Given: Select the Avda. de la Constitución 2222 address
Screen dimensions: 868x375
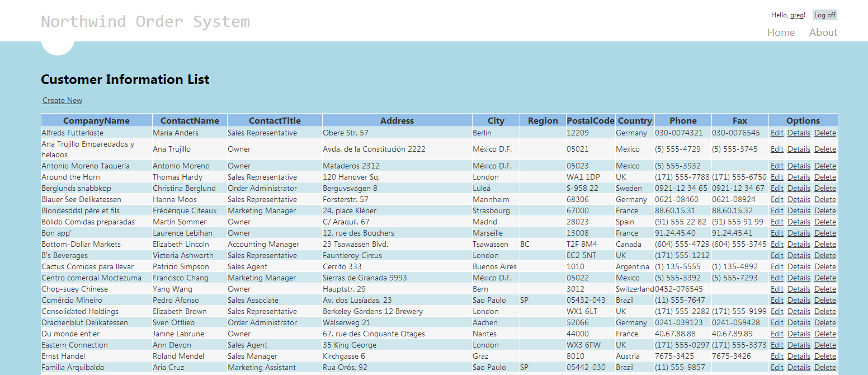Looking at the screenshot, I should (x=397, y=149).
